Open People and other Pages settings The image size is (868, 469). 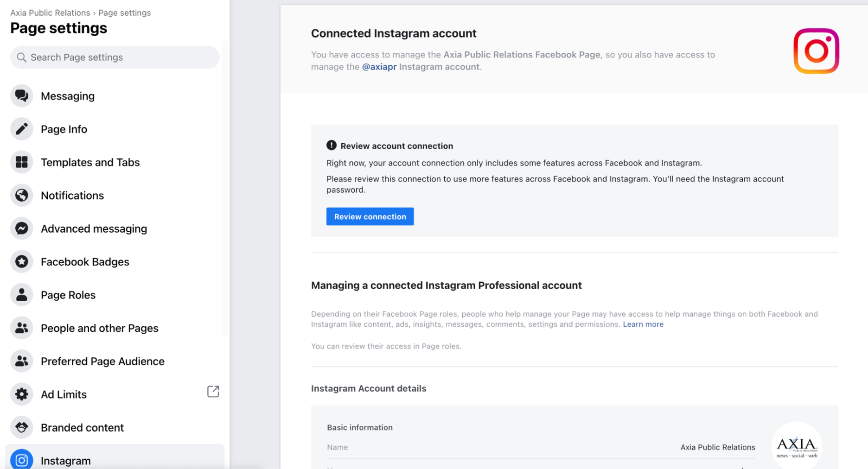coord(99,328)
